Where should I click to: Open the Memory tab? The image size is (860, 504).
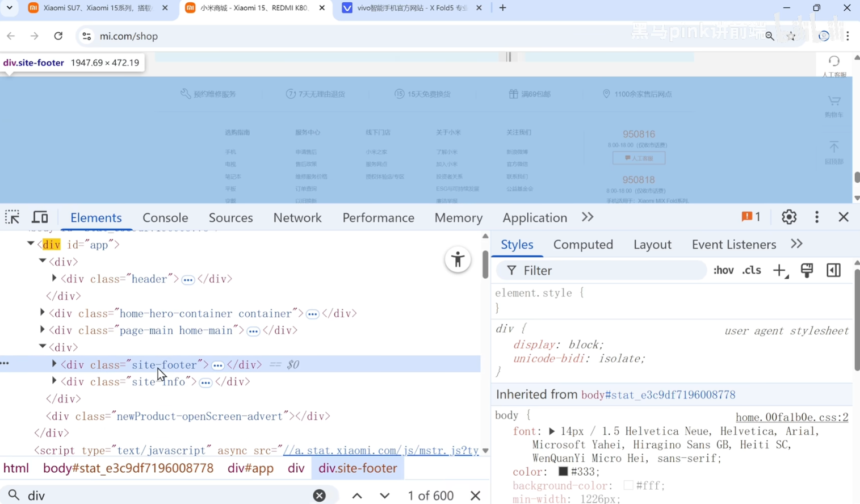tap(459, 217)
